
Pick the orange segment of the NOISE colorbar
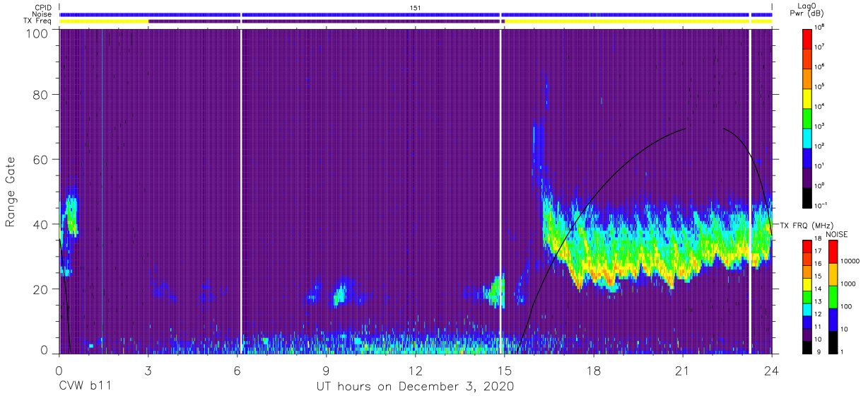point(833,274)
